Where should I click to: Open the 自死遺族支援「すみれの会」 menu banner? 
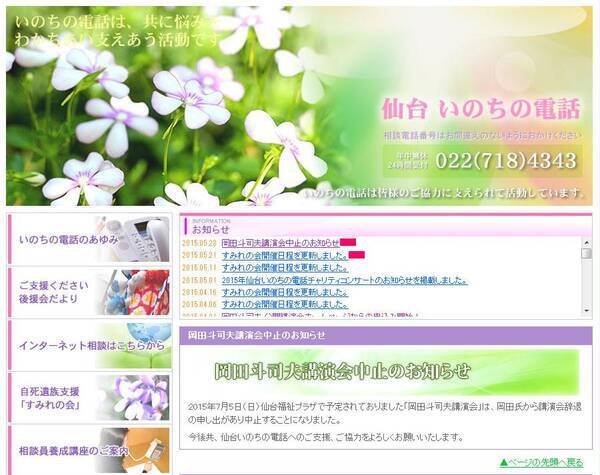pyautogui.click(x=90, y=398)
